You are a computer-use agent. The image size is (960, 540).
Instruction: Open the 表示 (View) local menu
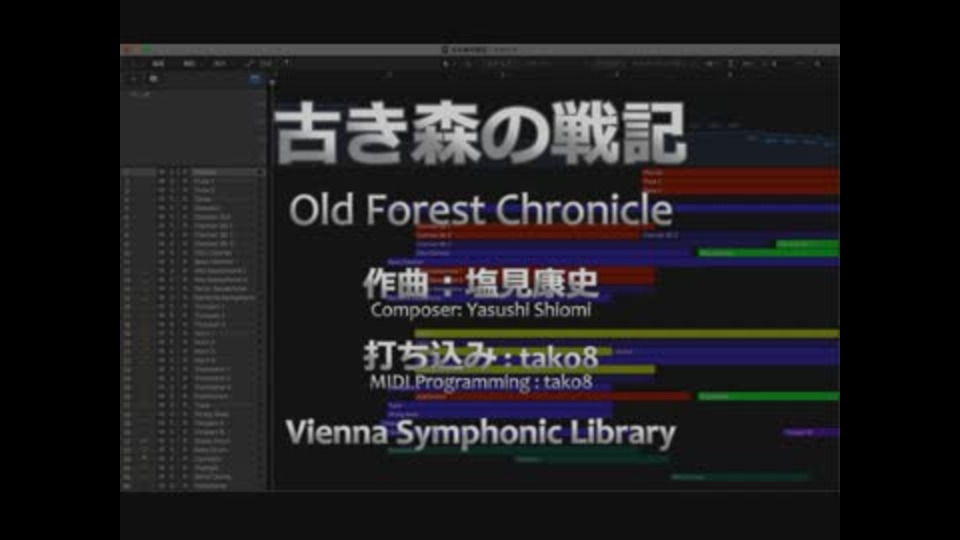tap(219, 64)
